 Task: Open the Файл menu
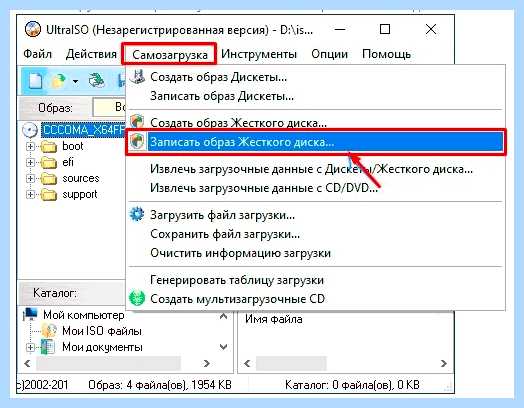coord(37,54)
